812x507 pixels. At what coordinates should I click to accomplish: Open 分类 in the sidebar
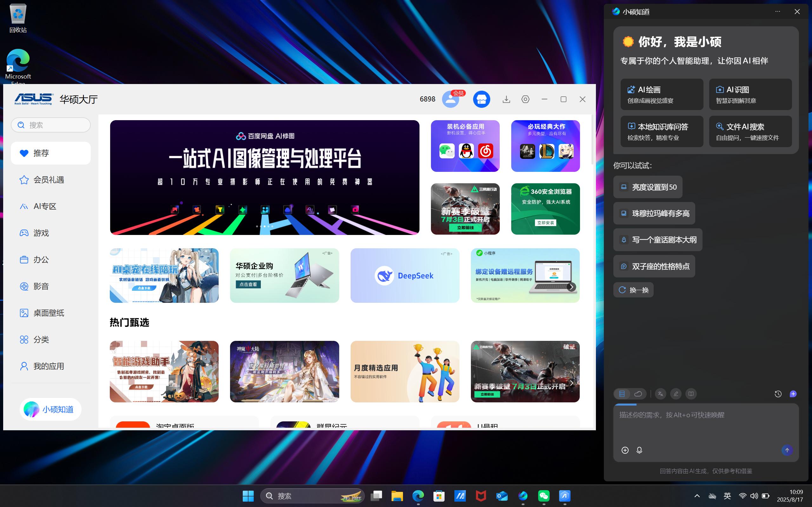[51, 339]
